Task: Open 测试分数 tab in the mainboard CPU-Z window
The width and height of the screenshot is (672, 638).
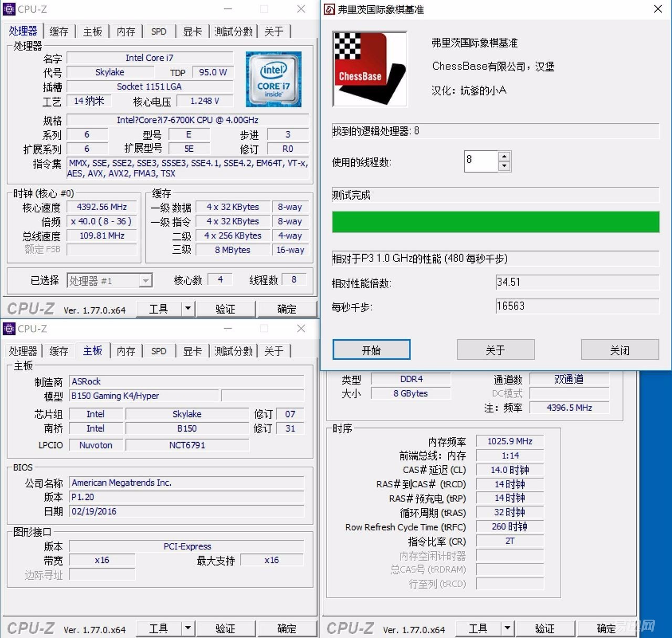Action: (234, 351)
